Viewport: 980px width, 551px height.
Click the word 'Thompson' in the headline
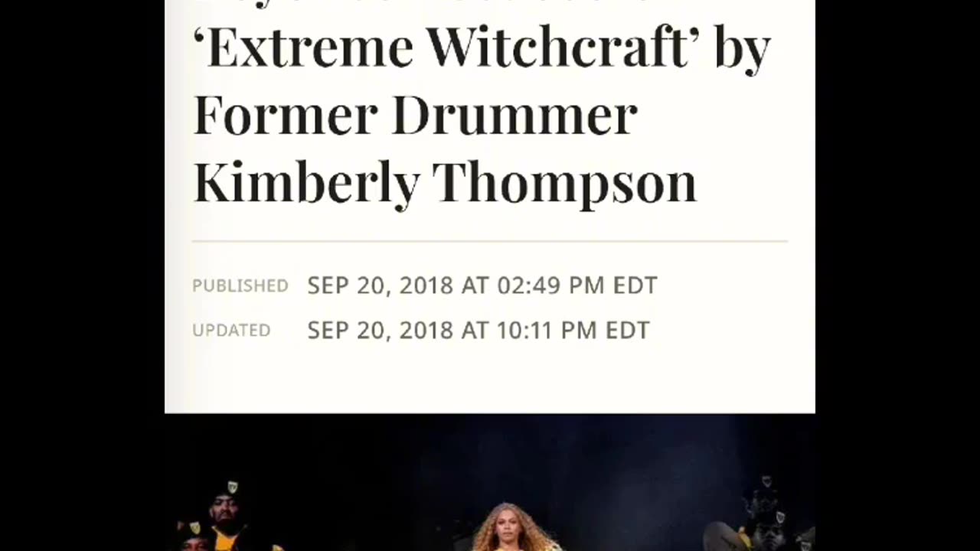[x=565, y=184]
